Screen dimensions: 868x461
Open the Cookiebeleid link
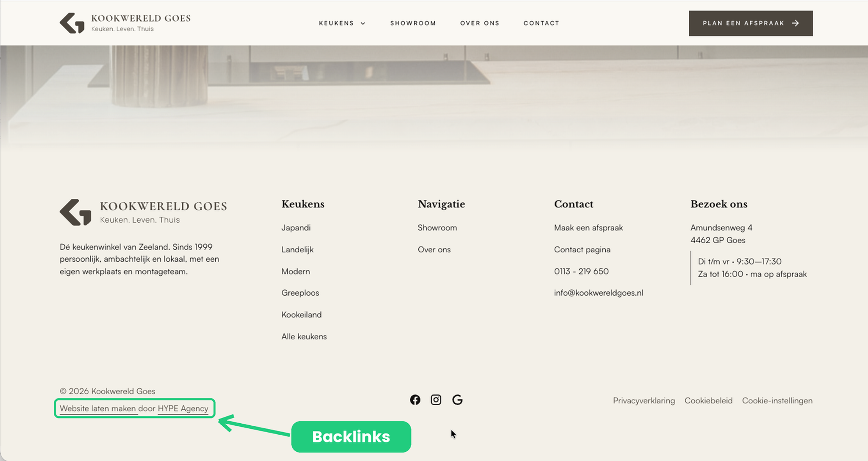pos(708,401)
